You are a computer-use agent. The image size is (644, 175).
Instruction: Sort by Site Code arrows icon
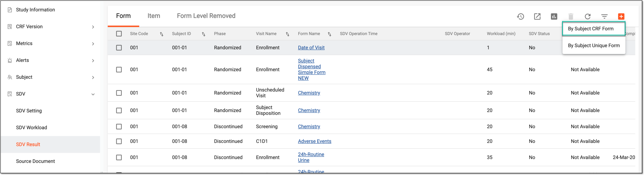click(162, 34)
